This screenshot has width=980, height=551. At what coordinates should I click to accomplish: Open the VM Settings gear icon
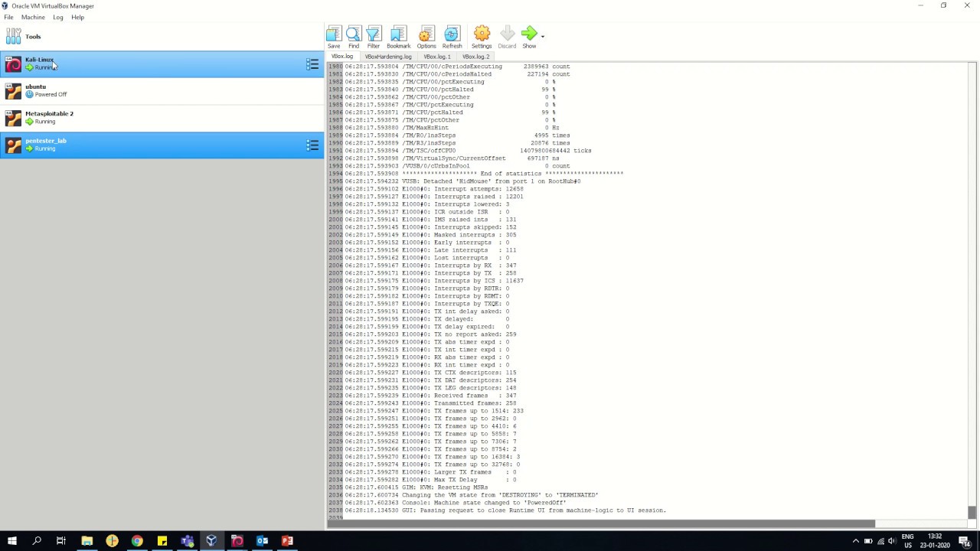click(x=482, y=34)
